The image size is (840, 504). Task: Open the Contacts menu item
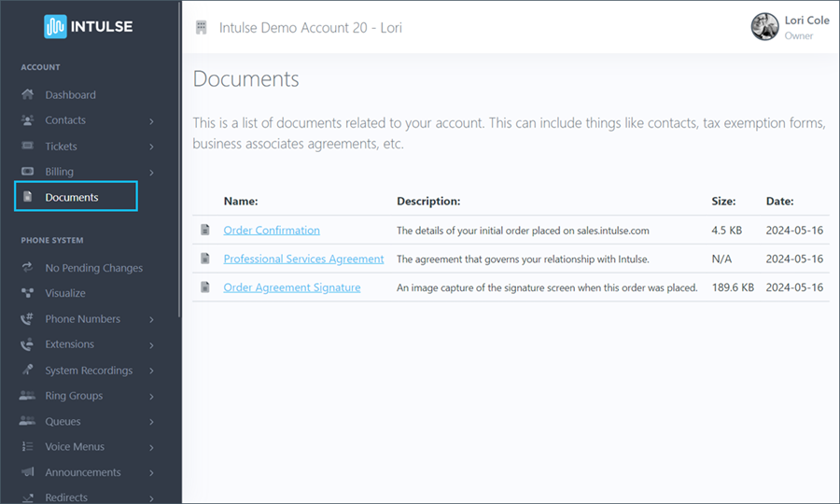click(x=65, y=120)
